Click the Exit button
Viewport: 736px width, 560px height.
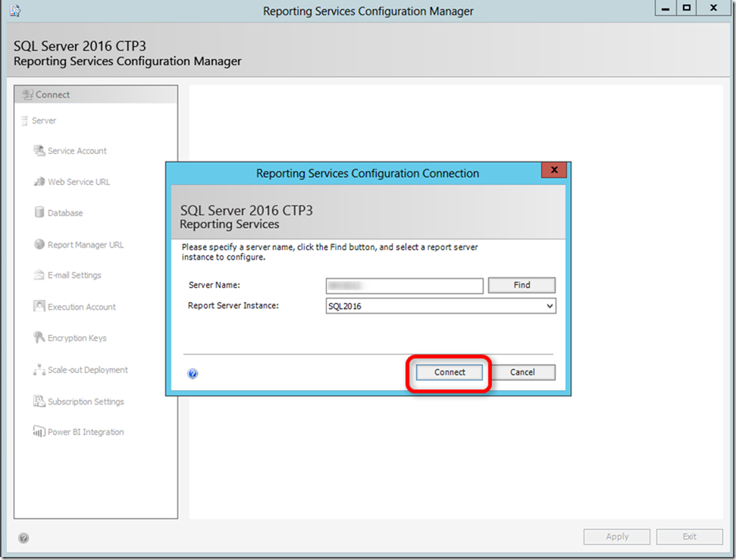(689, 537)
